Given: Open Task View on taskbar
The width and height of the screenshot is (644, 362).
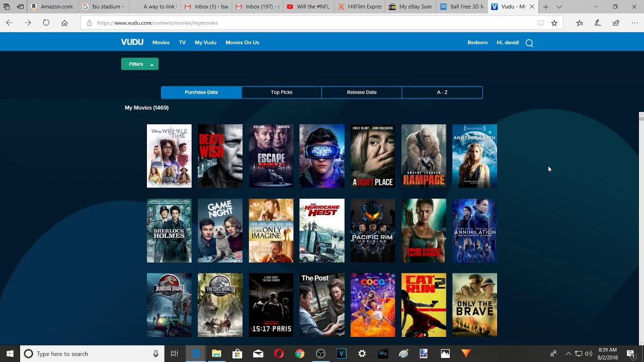Looking at the screenshot, I should tap(174, 353).
